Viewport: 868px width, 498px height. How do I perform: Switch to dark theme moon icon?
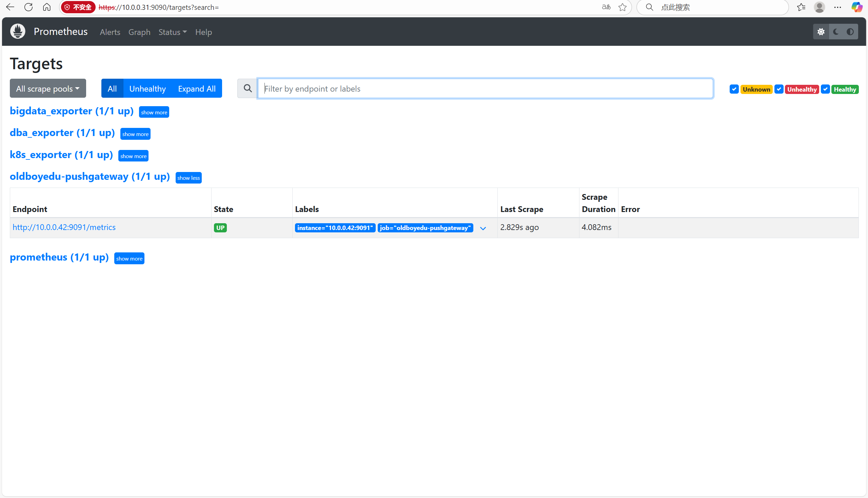836,32
